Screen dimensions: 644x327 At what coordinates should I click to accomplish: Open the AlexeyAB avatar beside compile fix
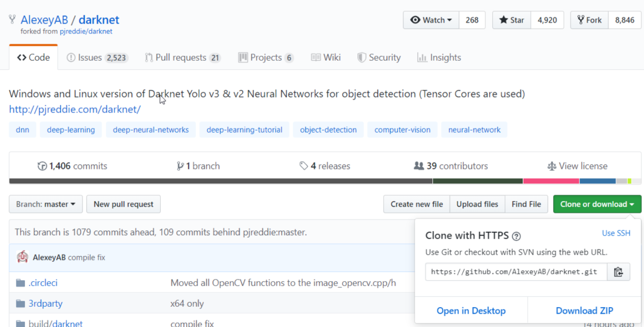click(23, 257)
